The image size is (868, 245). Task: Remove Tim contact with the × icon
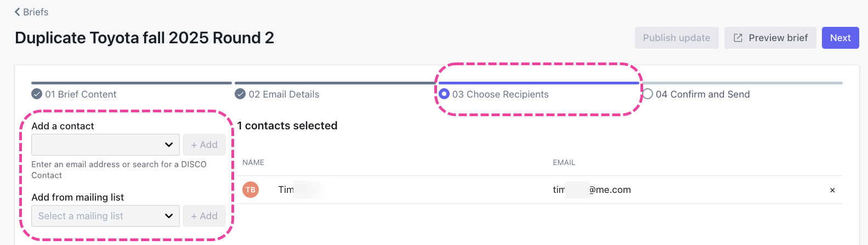coord(832,190)
